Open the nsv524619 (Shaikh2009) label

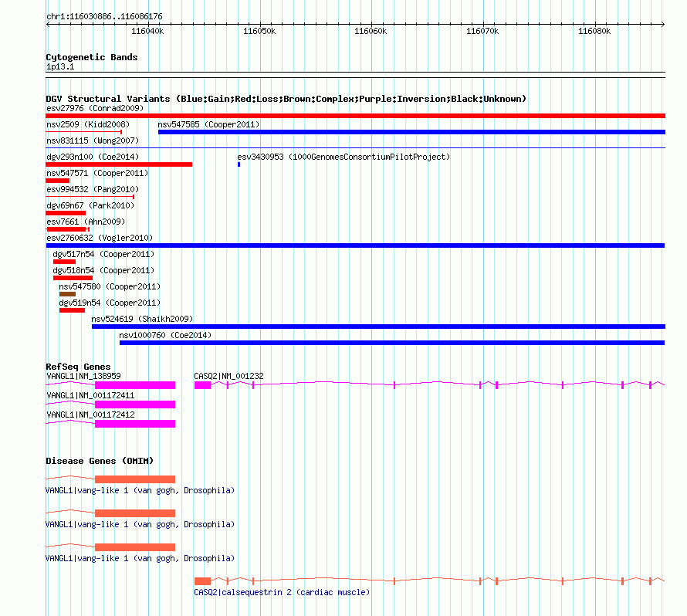(x=142, y=319)
